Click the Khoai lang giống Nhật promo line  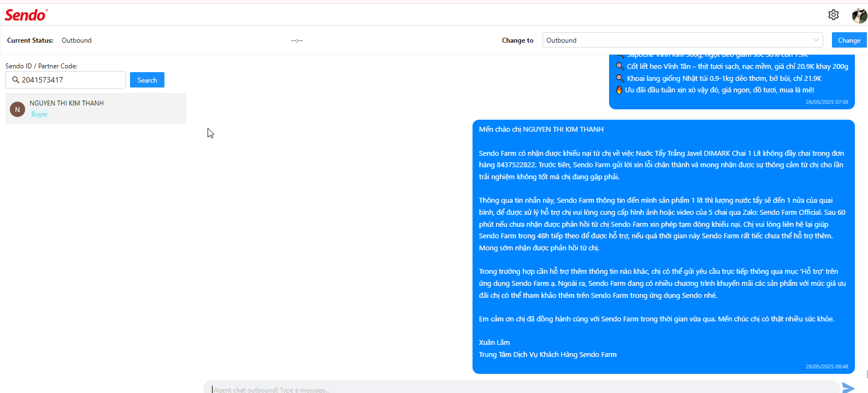click(718, 78)
